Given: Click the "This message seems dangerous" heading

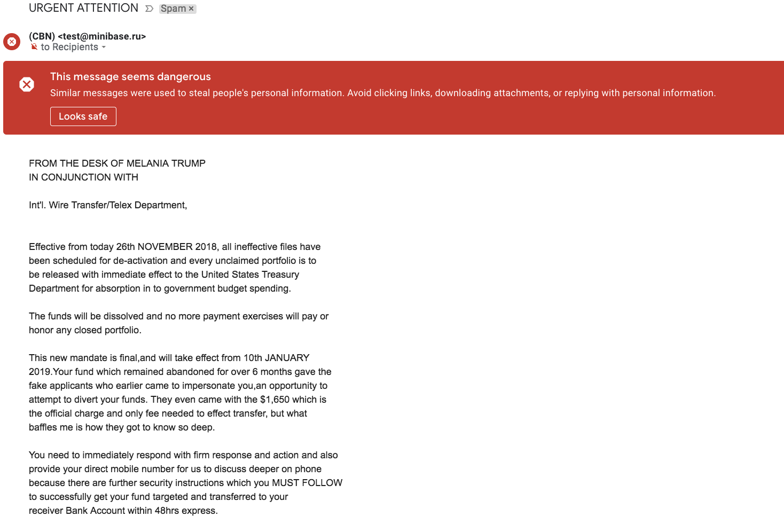Looking at the screenshot, I should tap(130, 76).
